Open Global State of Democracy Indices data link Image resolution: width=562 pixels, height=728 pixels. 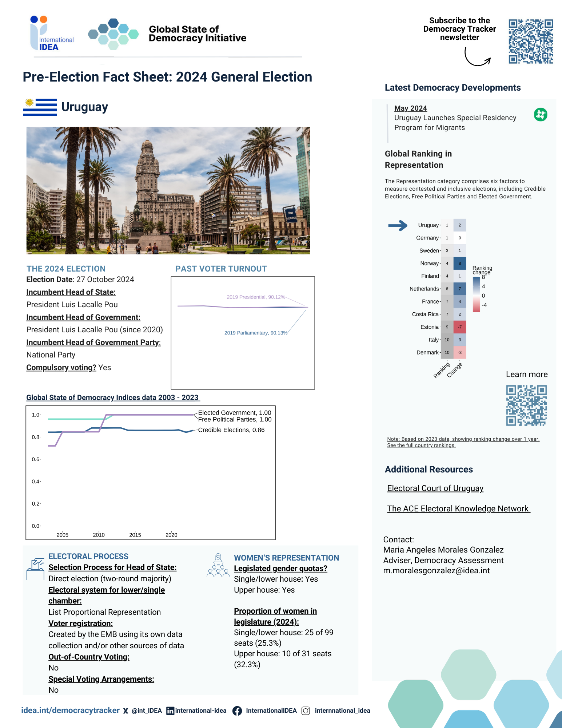113,398
